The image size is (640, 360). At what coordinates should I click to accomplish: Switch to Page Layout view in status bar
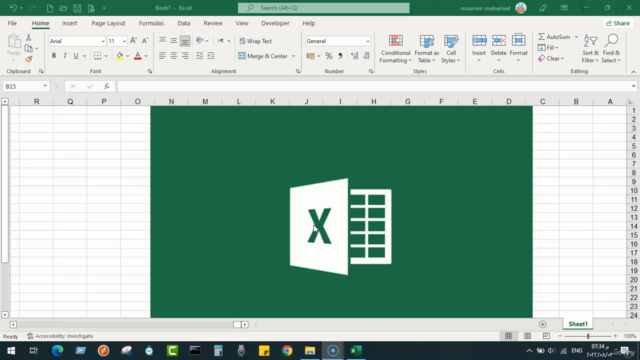[x=527, y=336]
